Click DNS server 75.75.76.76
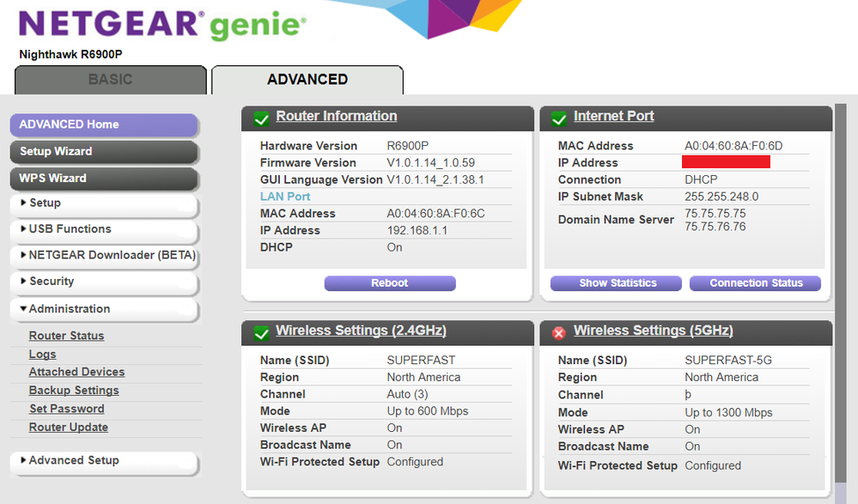 click(x=715, y=227)
